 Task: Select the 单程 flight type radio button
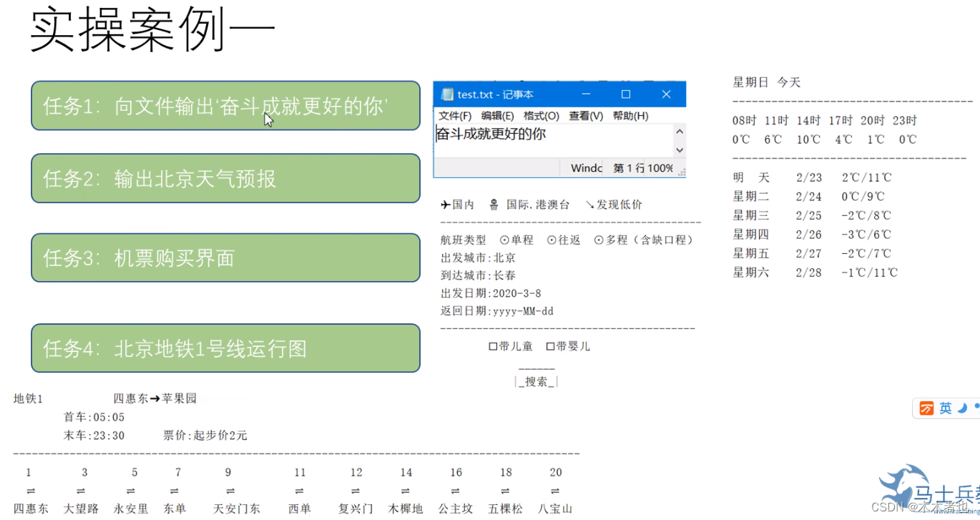click(506, 240)
